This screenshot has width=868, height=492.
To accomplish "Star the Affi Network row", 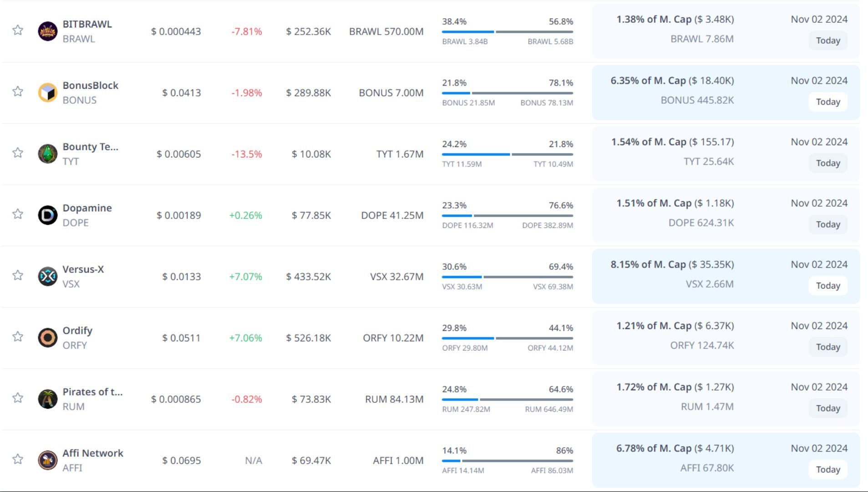I will (18, 459).
